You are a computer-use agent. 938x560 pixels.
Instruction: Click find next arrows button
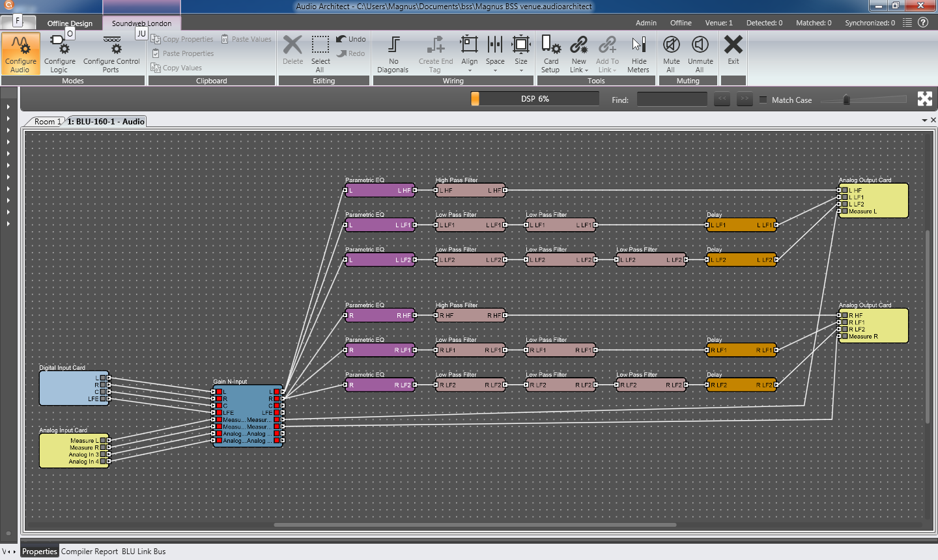pos(745,99)
